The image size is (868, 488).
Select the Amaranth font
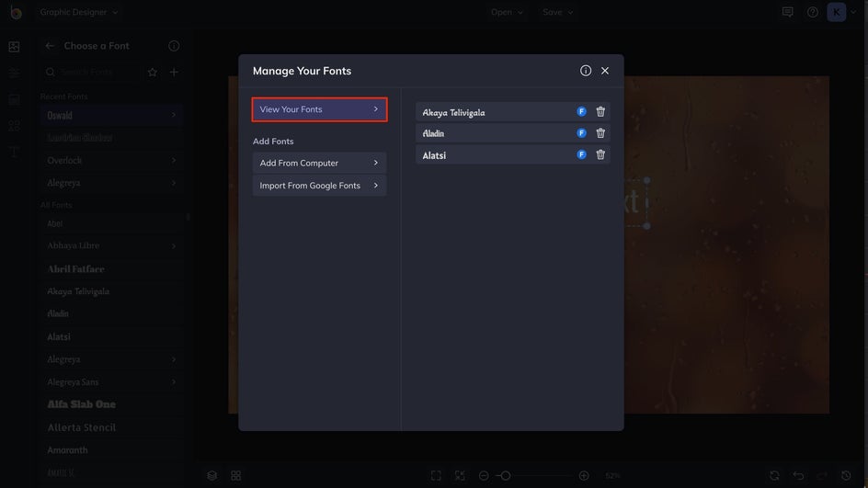[110, 449]
